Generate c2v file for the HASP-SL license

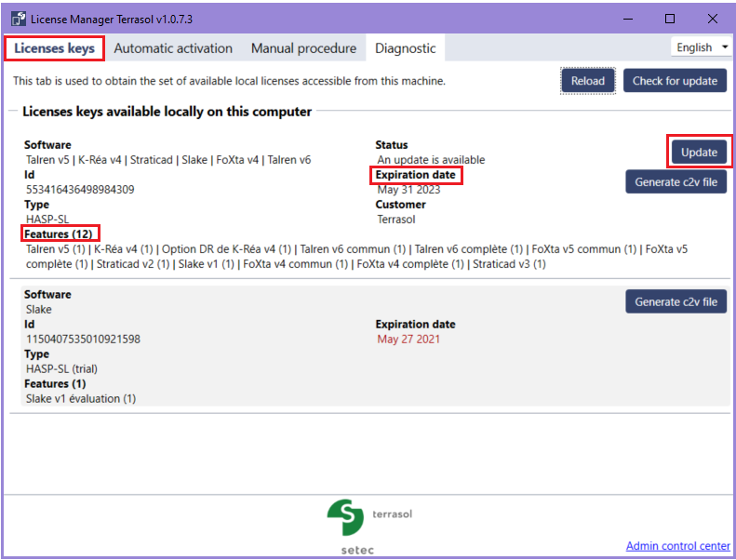[x=676, y=181]
